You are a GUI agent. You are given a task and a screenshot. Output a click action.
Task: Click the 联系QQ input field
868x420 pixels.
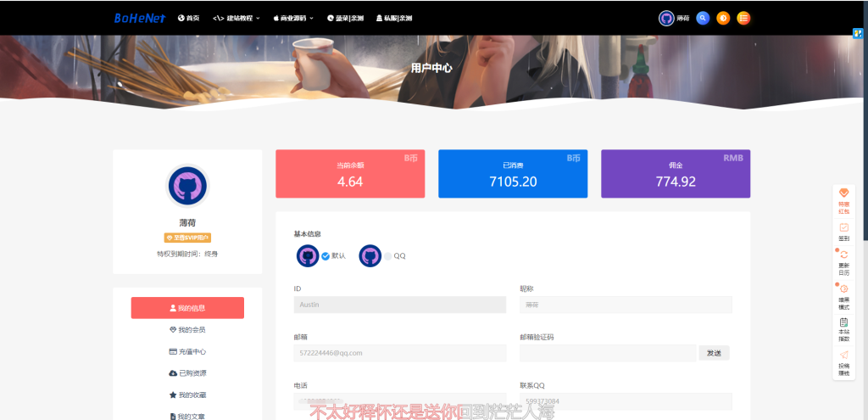tap(626, 401)
